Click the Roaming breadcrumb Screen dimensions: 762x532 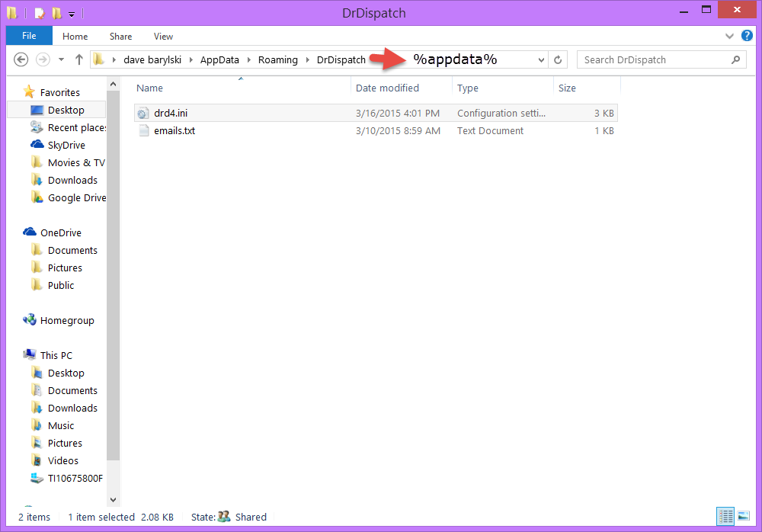pos(278,59)
